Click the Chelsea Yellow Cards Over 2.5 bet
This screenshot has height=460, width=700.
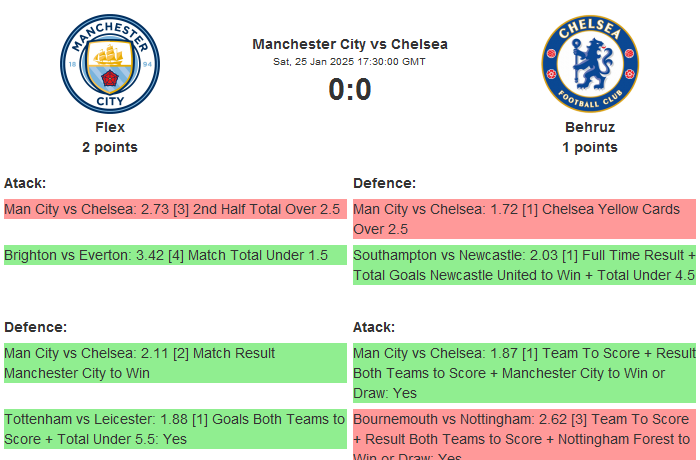(524, 219)
